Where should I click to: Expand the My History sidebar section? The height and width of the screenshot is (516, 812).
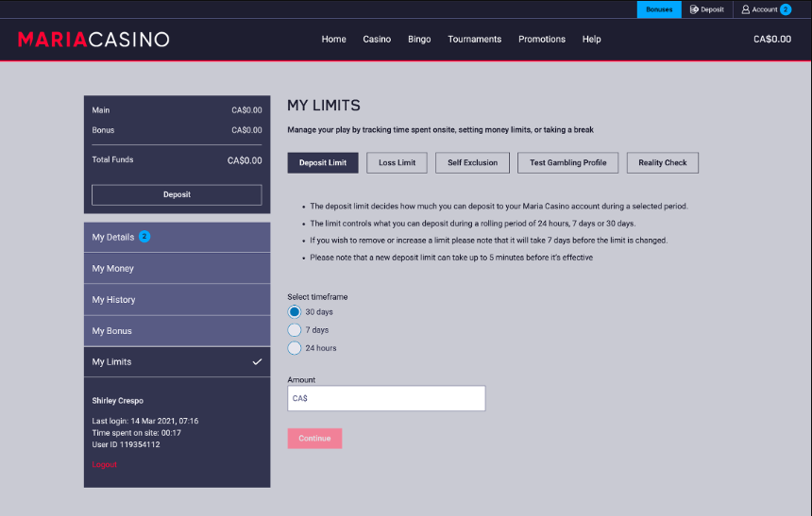tap(177, 300)
